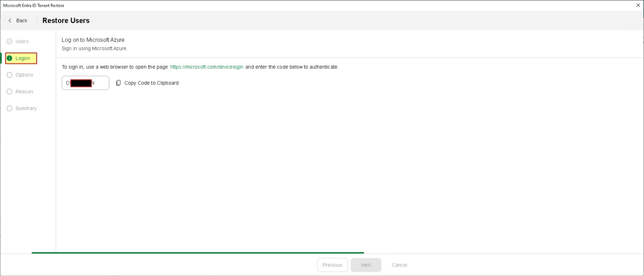Select the Summary wizard step
Image resolution: width=644 pixels, height=276 pixels.
[21, 109]
